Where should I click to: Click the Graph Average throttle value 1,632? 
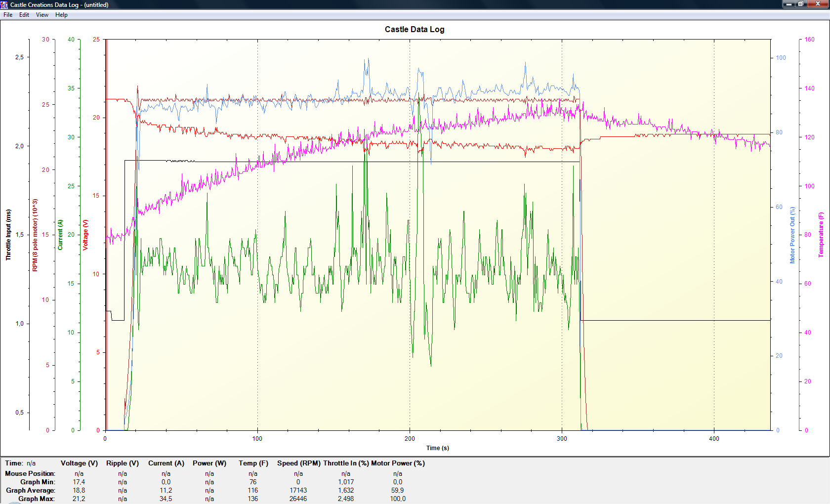pyautogui.click(x=346, y=491)
